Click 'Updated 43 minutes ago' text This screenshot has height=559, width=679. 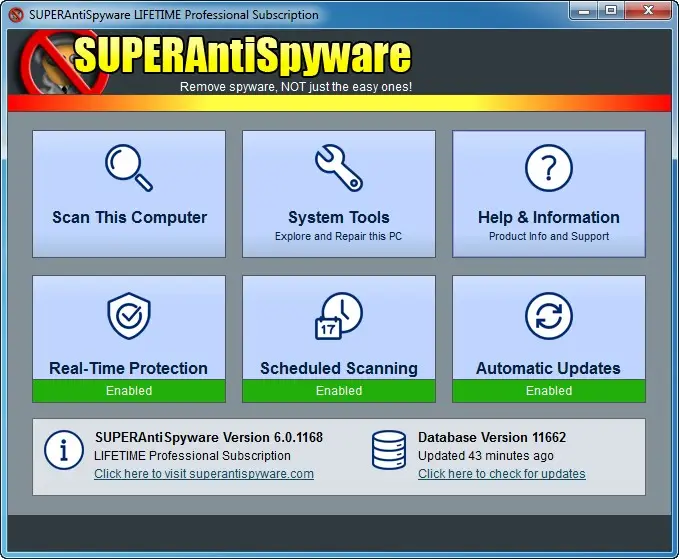pyautogui.click(x=485, y=456)
